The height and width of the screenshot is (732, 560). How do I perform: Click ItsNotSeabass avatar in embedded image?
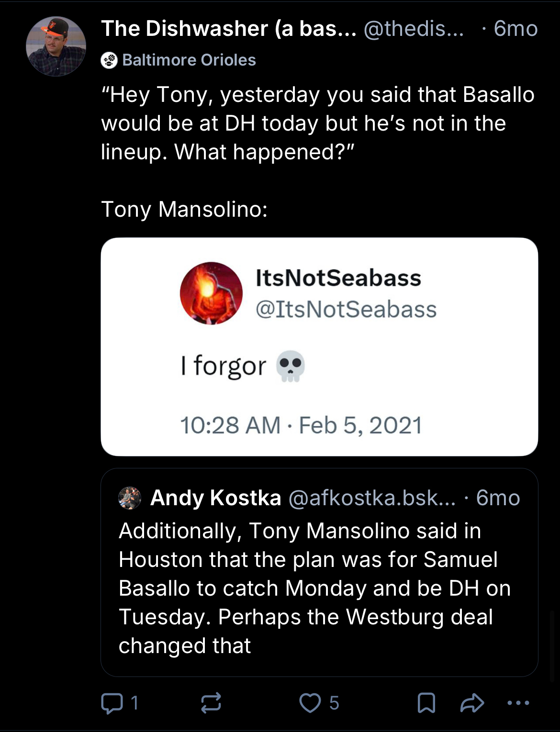tap(211, 293)
